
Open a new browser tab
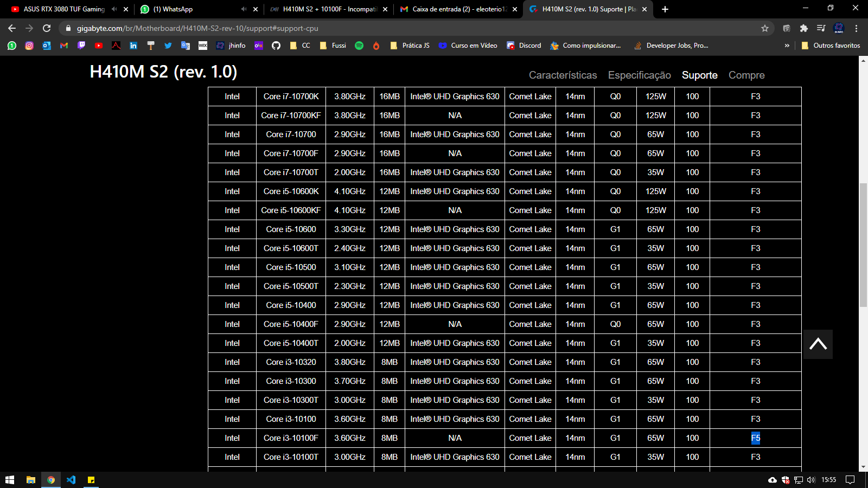(665, 9)
